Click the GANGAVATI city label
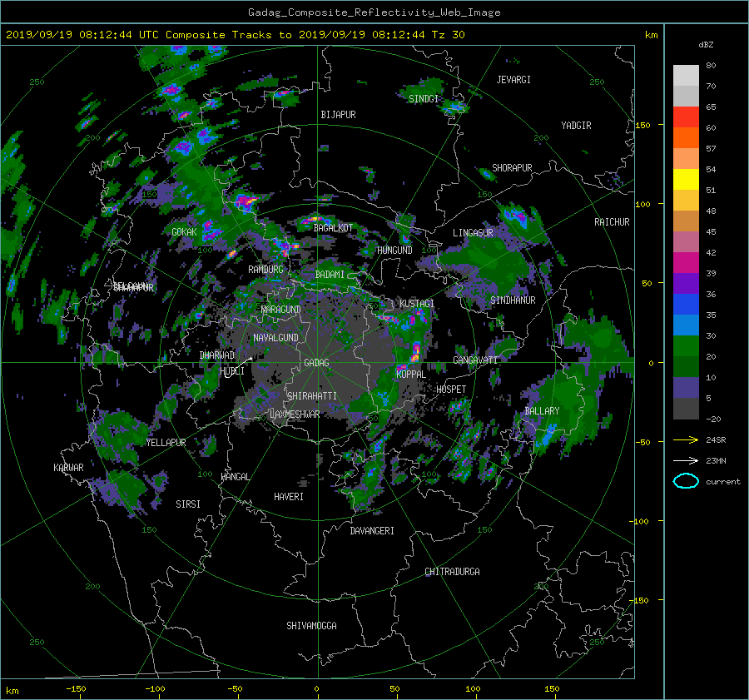 [475, 360]
